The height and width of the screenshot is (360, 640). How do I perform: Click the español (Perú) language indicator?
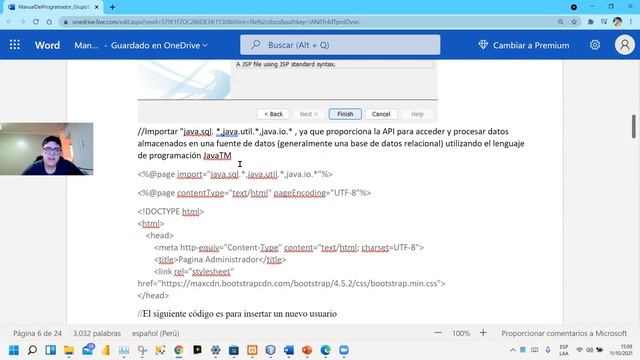(x=156, y=333)
